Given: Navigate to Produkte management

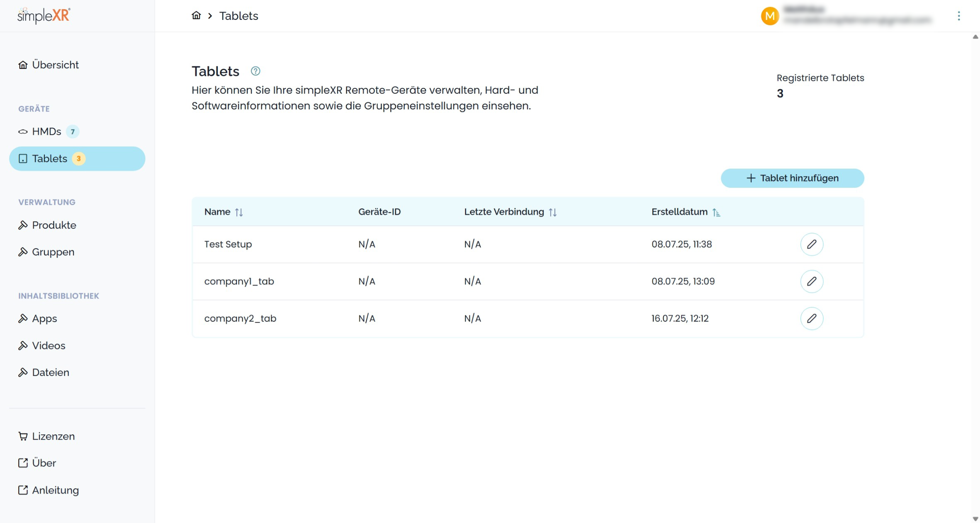Looking at the screenshot, I should coord(54,225).
